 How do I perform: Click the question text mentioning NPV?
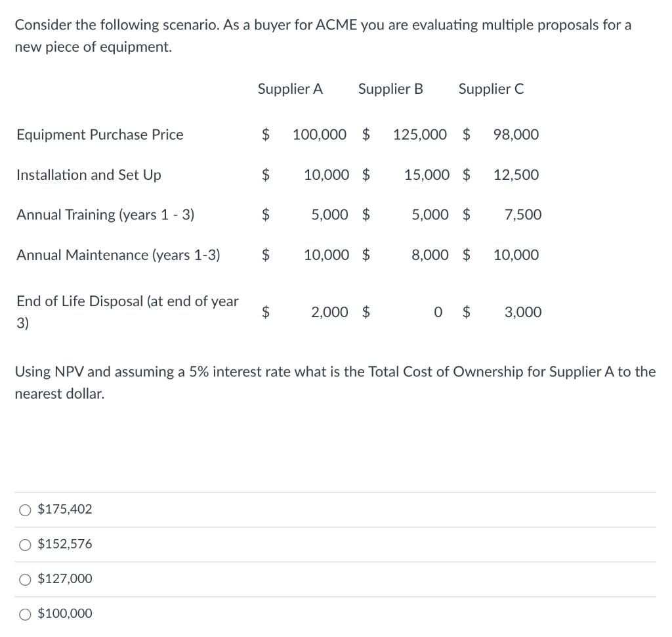[335, 382]
